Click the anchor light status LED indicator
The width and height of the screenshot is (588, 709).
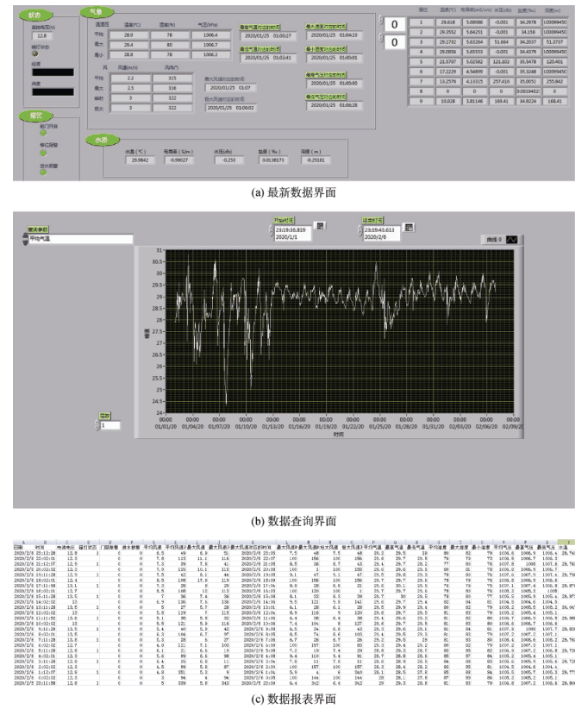point(33,53)
